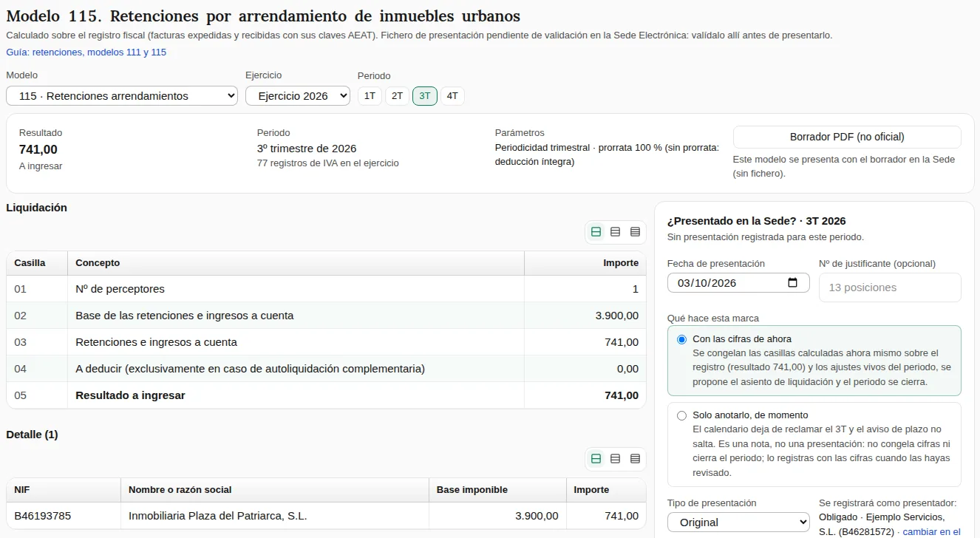Set comfortable row density for Liquidación table
The width and height of the screenshot is (980, 538).
pyautogui.click(x=596, y=232)
